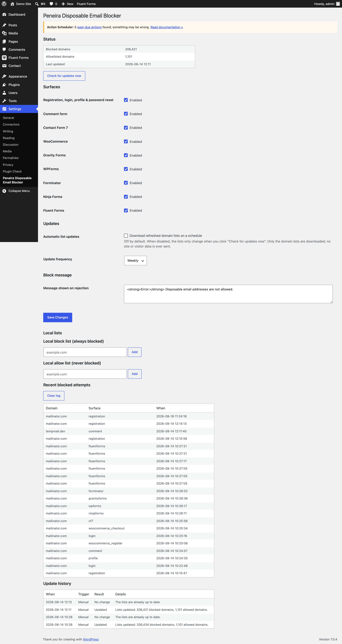Click the comments bubble icon in admin bar
The width and height of the screenshot is (342, 644).
click(51, 4)
